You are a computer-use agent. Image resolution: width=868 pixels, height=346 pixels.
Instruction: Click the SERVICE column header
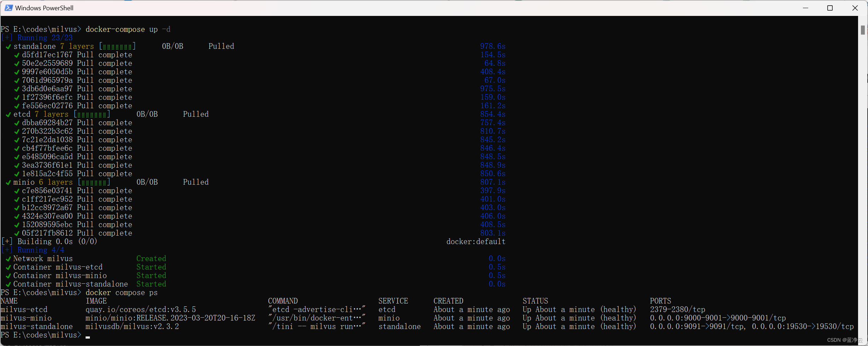(393, 301)
